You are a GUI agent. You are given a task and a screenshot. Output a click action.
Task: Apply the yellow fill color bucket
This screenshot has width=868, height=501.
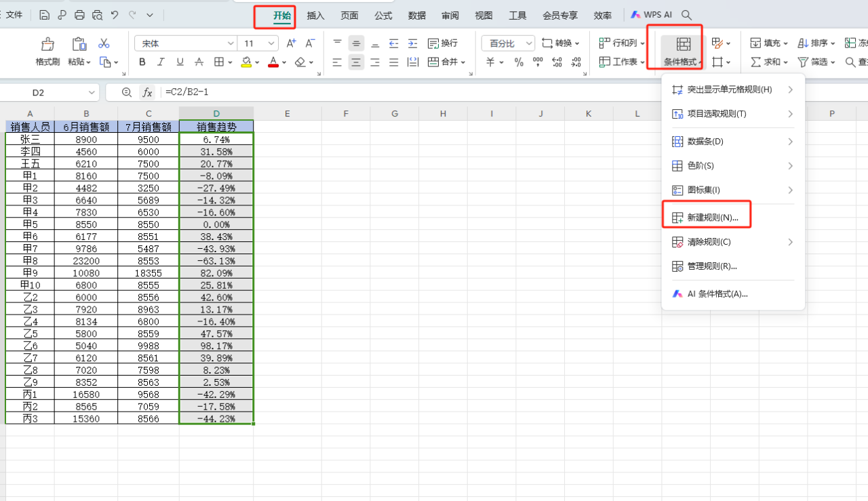(x=246, y=62)
